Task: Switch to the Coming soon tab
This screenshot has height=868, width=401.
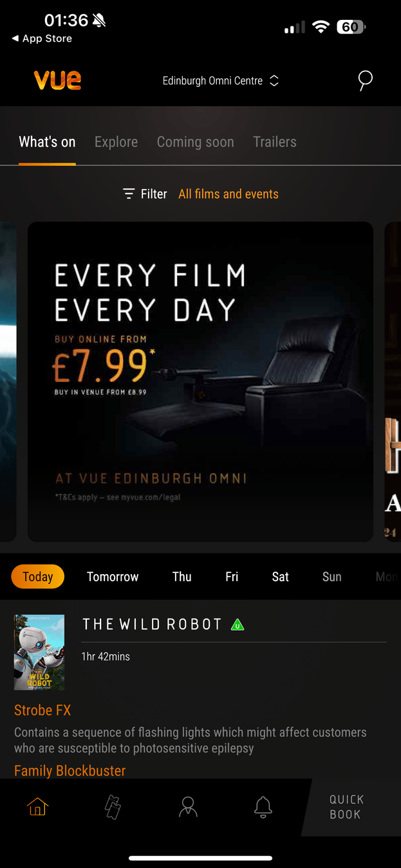Action: (195, 142)
